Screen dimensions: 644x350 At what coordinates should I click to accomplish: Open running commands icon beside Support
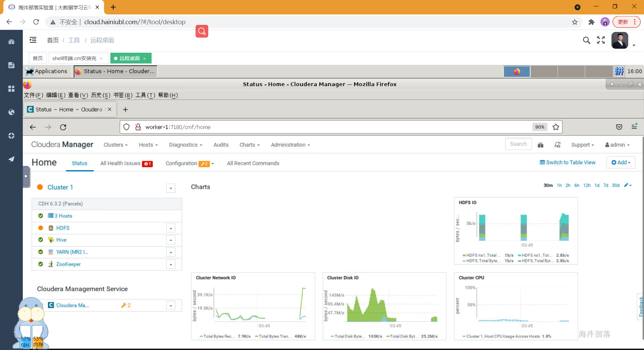pos(557,145)
